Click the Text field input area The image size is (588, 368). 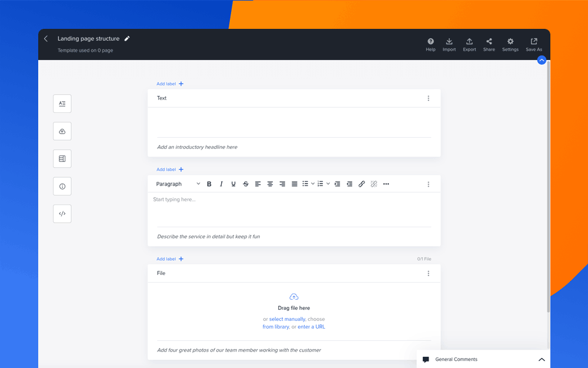294,123
